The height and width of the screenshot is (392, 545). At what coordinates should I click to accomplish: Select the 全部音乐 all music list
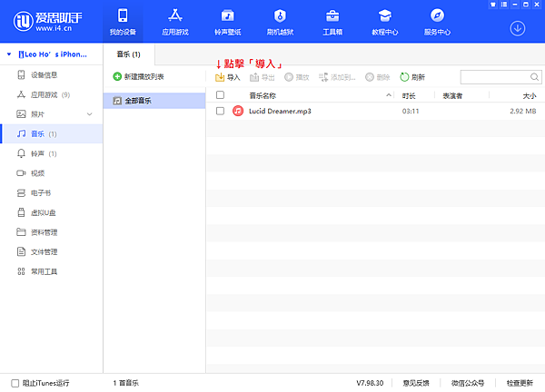coord(154,101)
